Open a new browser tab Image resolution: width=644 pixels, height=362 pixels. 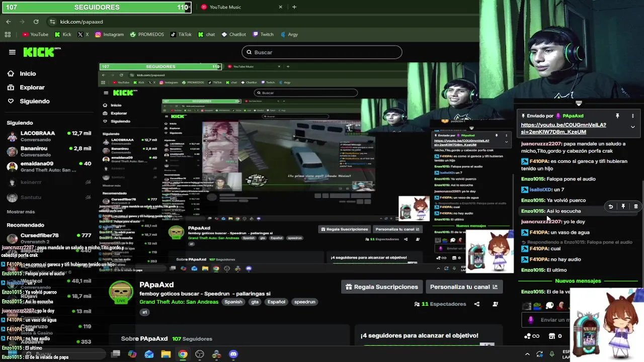point(294,7)
